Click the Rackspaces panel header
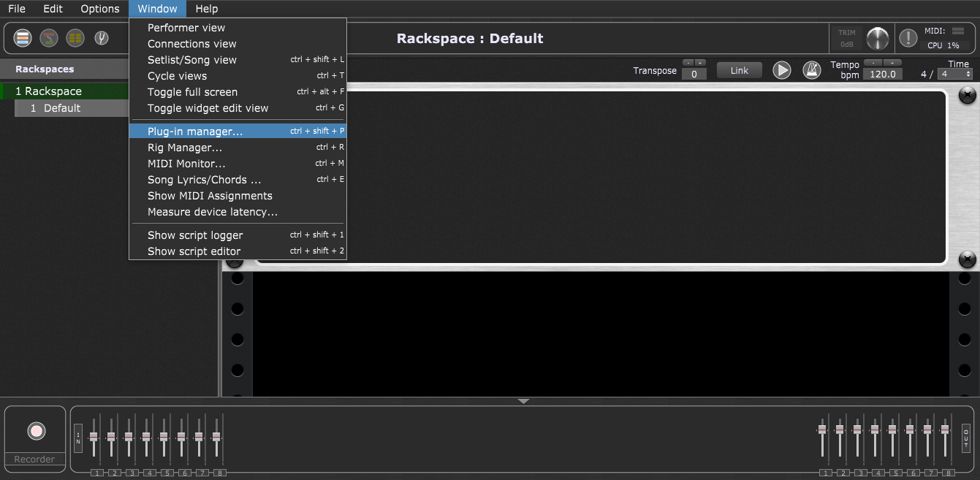 [64, 69]
